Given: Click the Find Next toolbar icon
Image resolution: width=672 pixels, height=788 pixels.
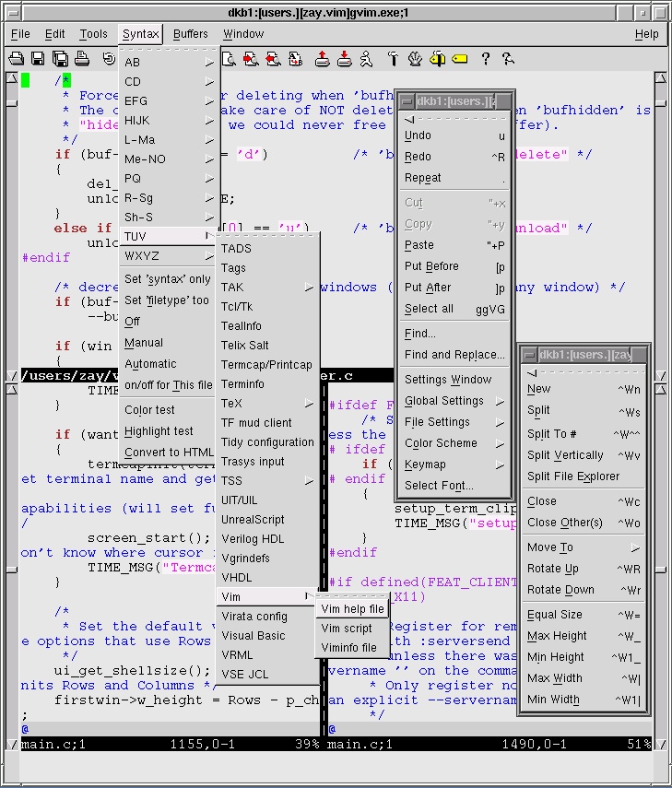Looking at the screenshot, I should [251, 59].
